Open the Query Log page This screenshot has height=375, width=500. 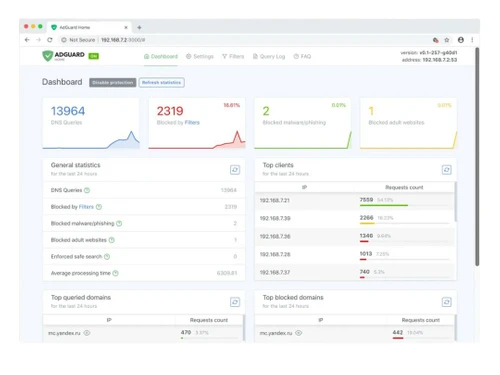[269, 56]
